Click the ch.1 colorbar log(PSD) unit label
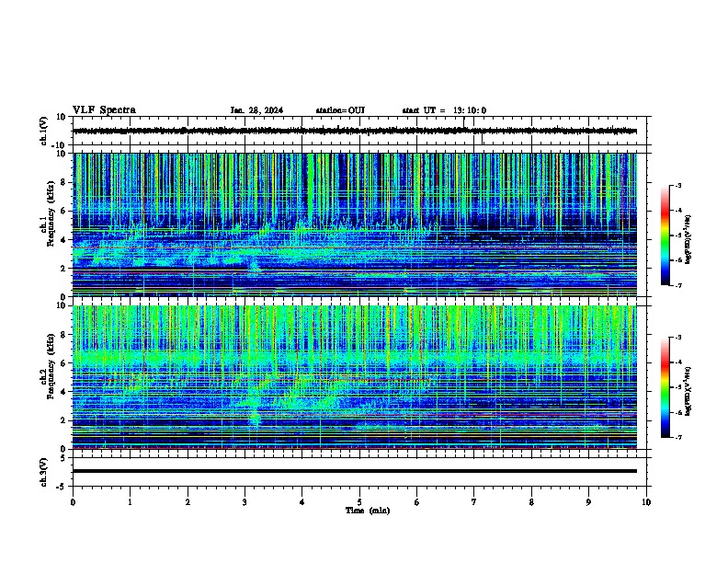 pyautogui.click(x=688, y=239)
